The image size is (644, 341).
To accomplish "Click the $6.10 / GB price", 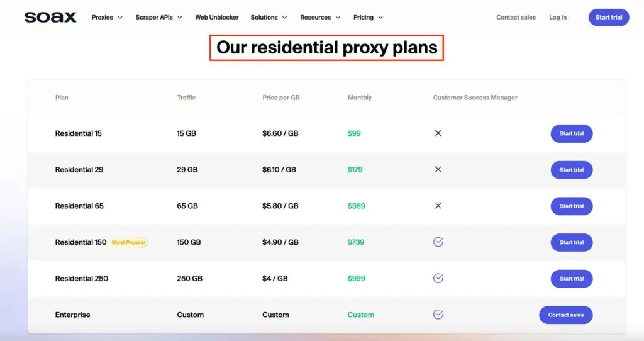I will point(279,170).
